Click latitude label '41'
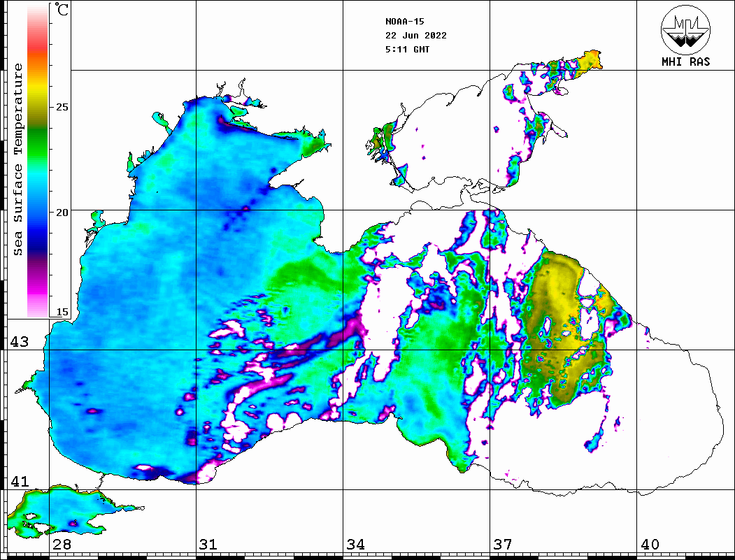The height and width of the screenshot is (560, 735). [20, 482]
